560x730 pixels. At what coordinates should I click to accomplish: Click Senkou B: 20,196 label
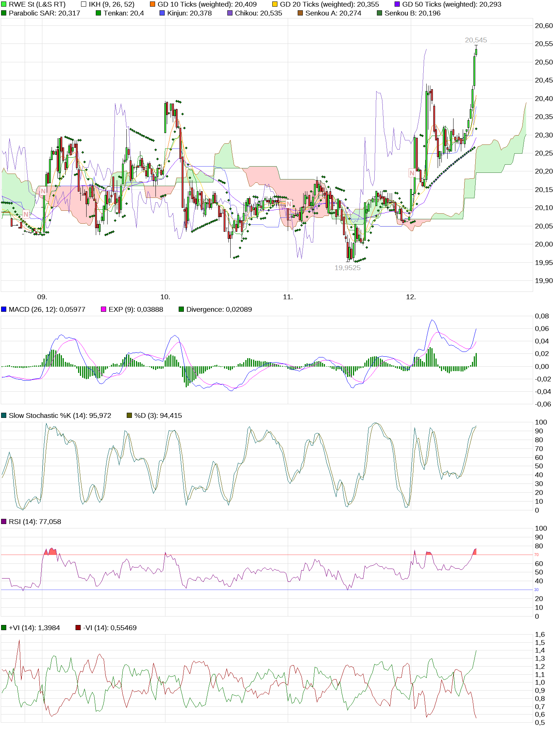(x=413, y=13)
